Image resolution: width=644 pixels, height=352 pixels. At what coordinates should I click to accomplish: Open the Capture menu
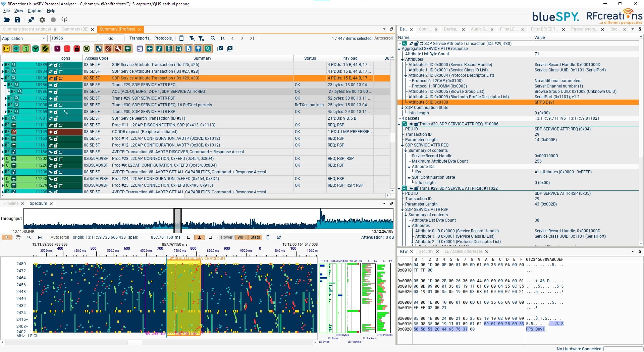pyautogui.click(x=35, y=10)
